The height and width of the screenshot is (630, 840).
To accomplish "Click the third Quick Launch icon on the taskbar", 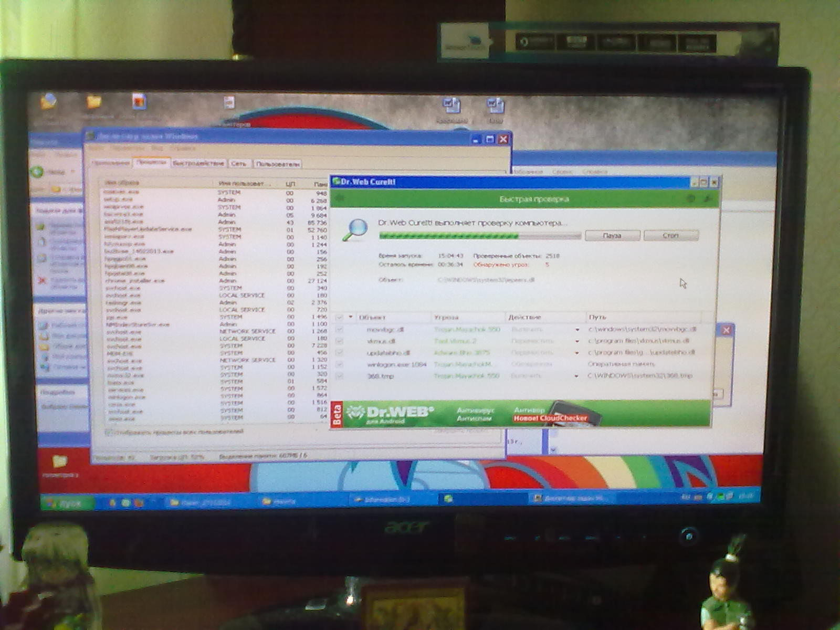I will coord(139,503).
